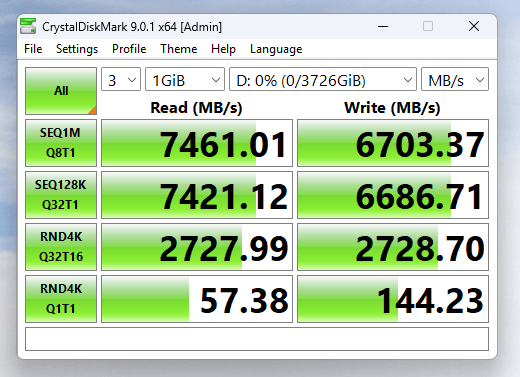
Task: Click the 2727.99 read result
Action: click(197, 247)
